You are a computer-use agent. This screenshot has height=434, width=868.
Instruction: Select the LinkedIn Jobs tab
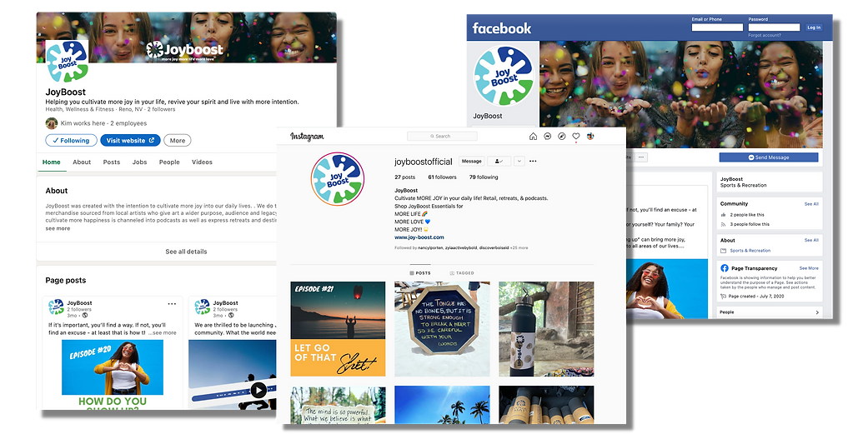coord(139,162)
